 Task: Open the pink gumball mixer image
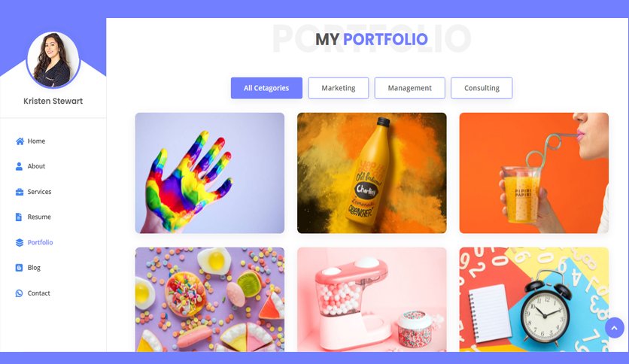point(372,299)
